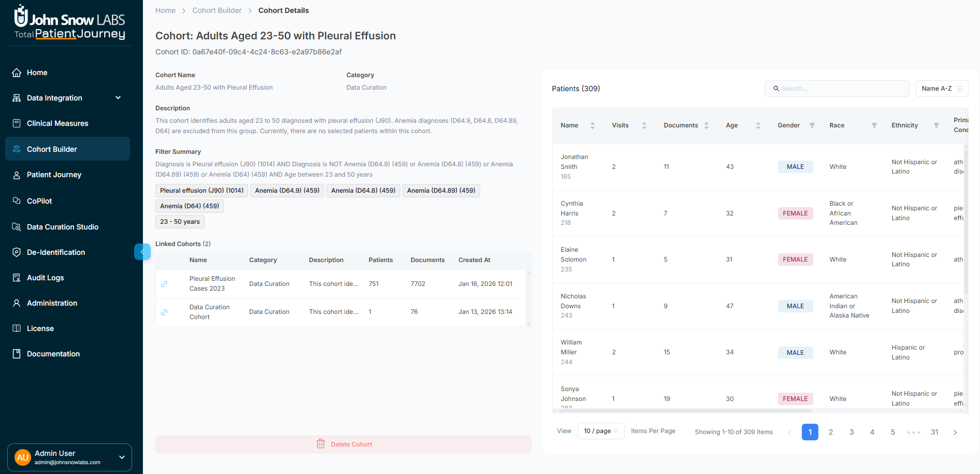Viewport: 980px width, 474px height.
Task: Toggle sorting on the Age column
Action: pos(758,125)
